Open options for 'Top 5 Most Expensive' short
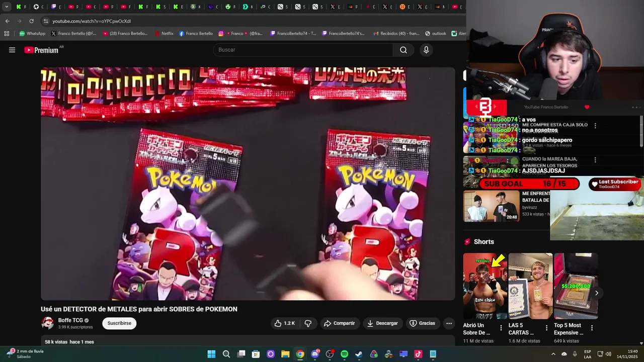The width and height of the screenshot is (644, 362). [592, 328]
